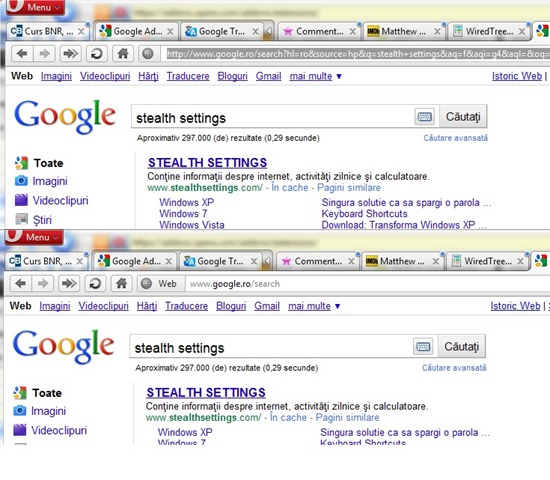Click the Căutați button in the lower window
Screen dimensions: 550x480
[462, 347]
